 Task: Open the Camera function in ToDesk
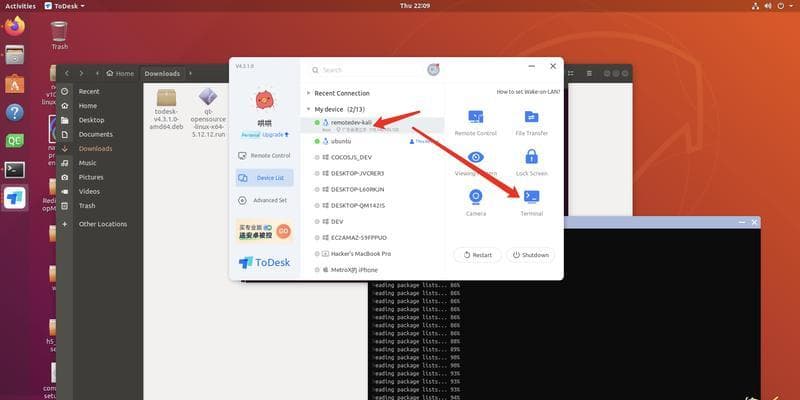click(476, 203)
